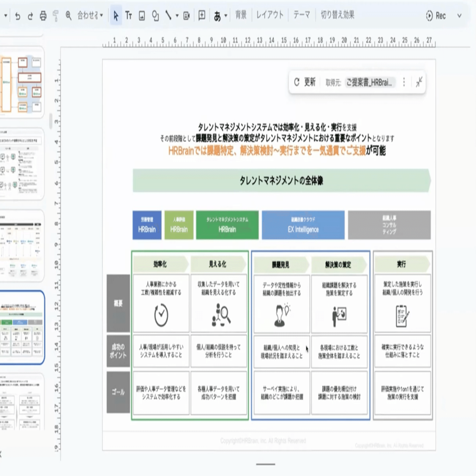Click the 実行 column header
476x476 pixels.
coord(402,264)
